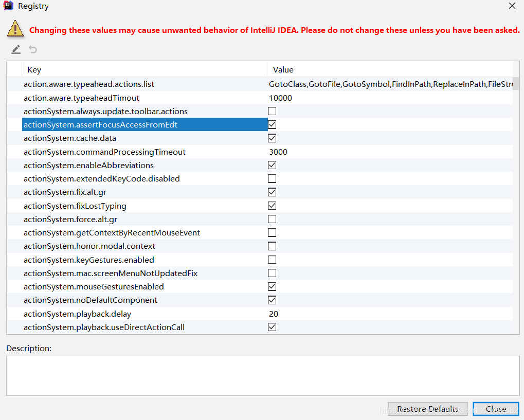
Task: Select actionSystem.keyGestures.enabled key
Action: (x=88, y=260)
